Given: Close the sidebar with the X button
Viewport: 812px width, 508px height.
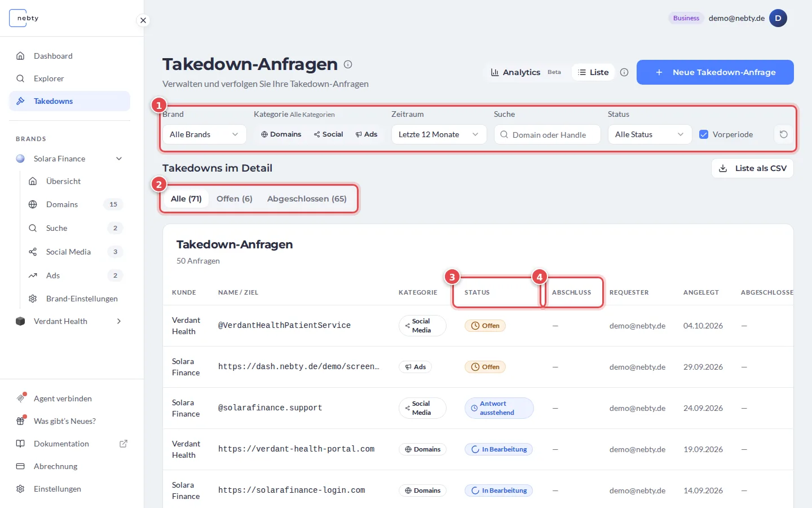Looking at the screenshot, I should pyautogui.click(x=143, y=20).
